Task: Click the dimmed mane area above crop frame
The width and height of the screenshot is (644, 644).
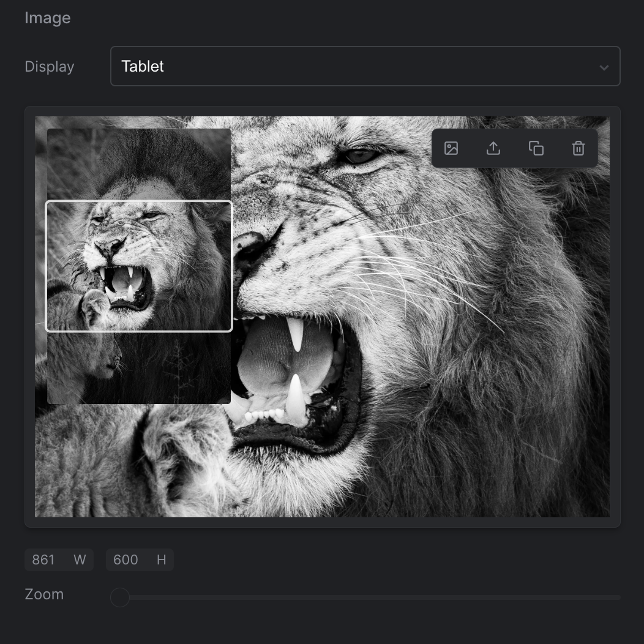Action: pyautogui.click(x=139, y=164)
